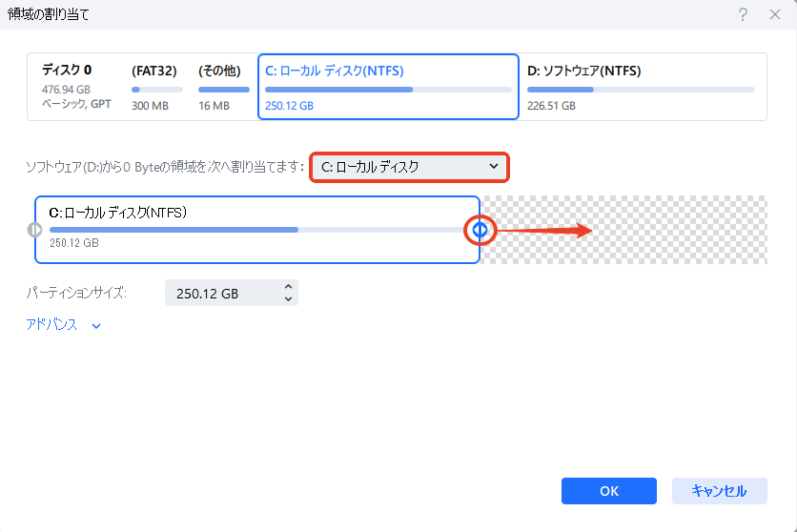Open the Advanced settings link
Image resolution: width=797 pixels, height=532 pixels.
51,325
